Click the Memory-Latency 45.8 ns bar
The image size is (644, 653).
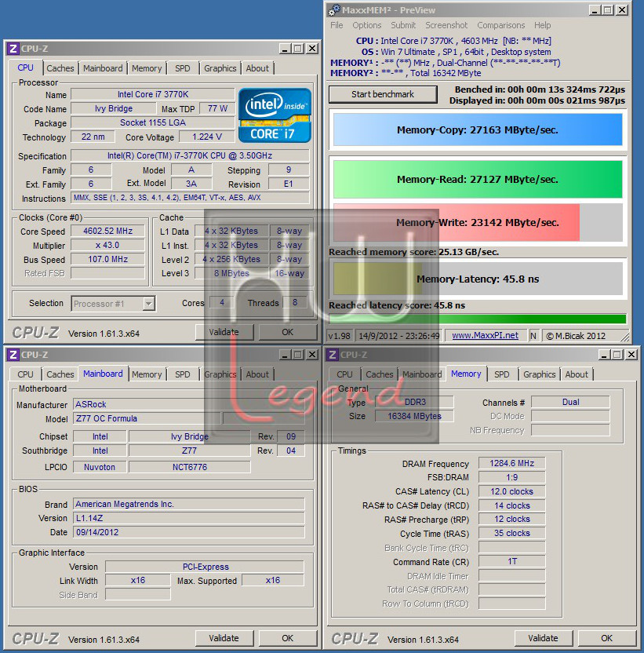point(478,279)
